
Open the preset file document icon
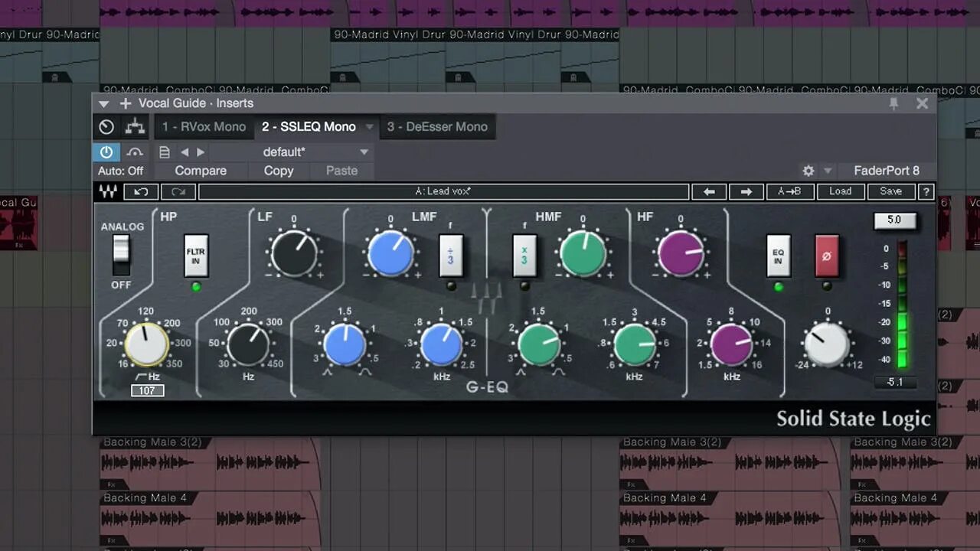click(164, 152)
